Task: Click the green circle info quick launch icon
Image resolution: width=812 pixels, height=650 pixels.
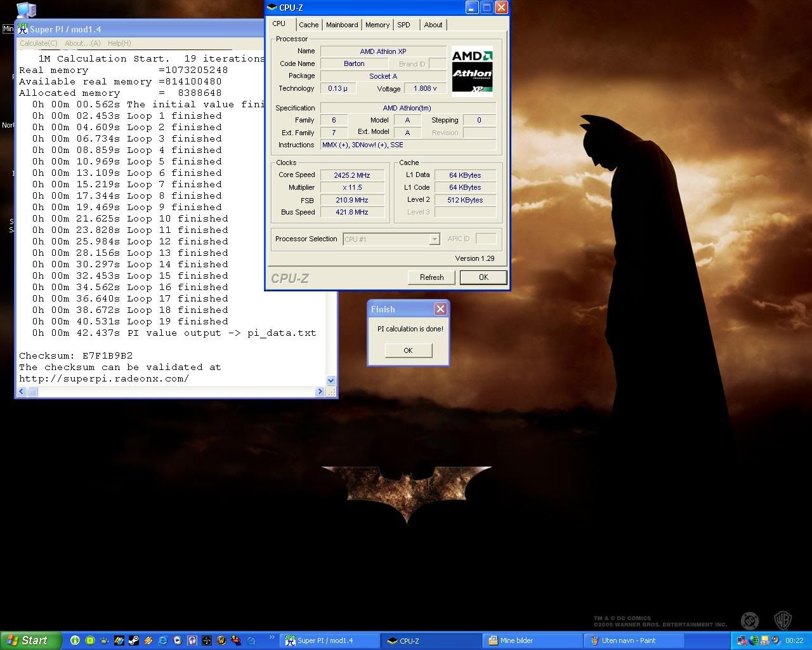Action: point(75,640)
